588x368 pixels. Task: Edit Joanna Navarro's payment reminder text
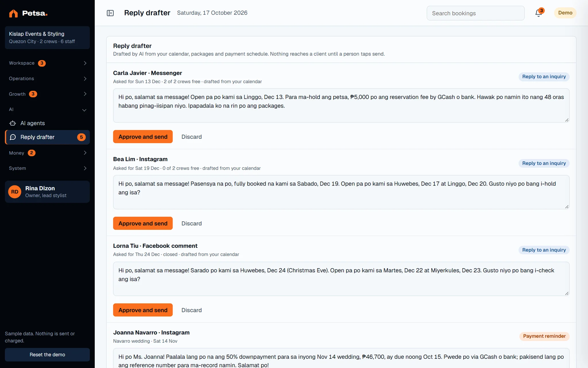[341, 358]
